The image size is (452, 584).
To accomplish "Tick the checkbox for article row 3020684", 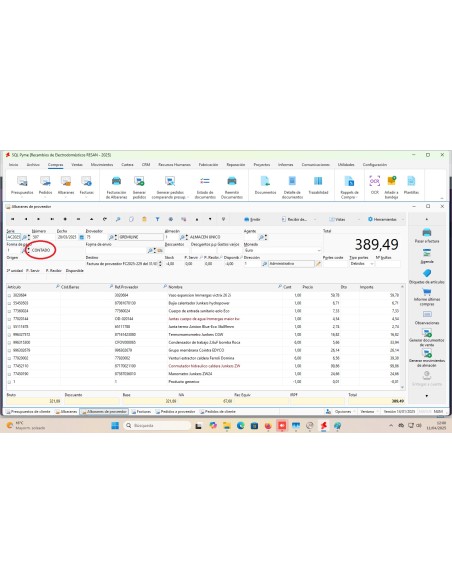I will click(x=10, y=295).
